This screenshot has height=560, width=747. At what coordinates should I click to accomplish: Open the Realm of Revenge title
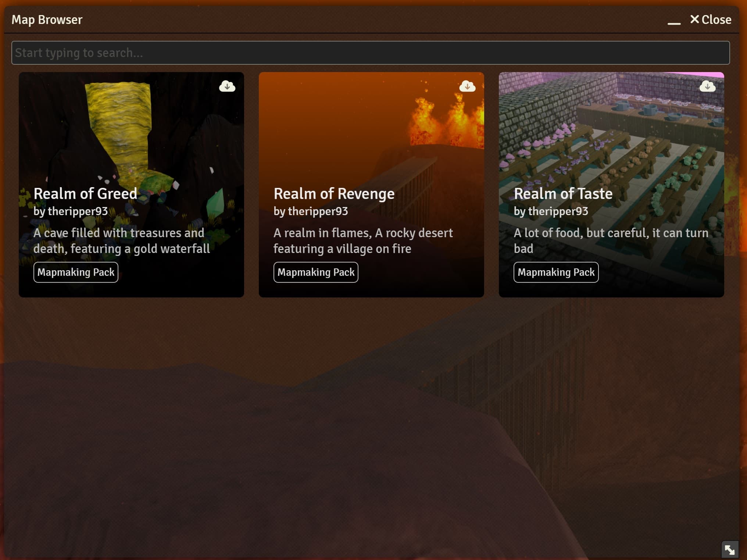334,194
